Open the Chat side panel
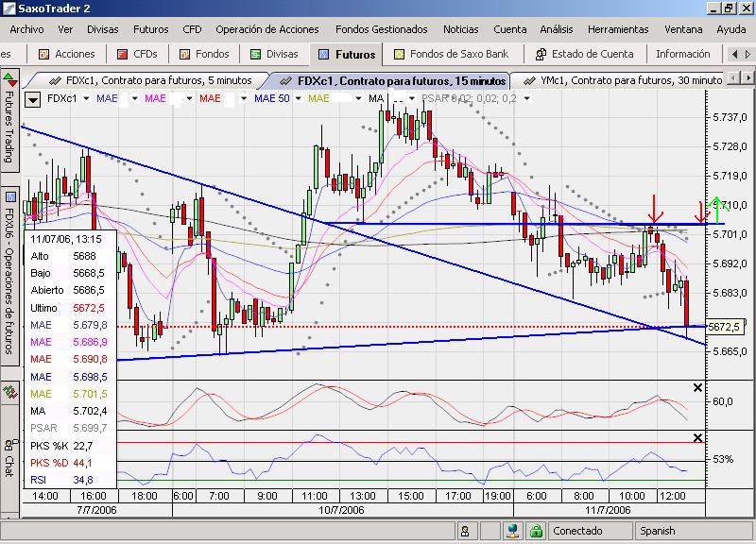This screenshot has height=544, width=756. 9,458
